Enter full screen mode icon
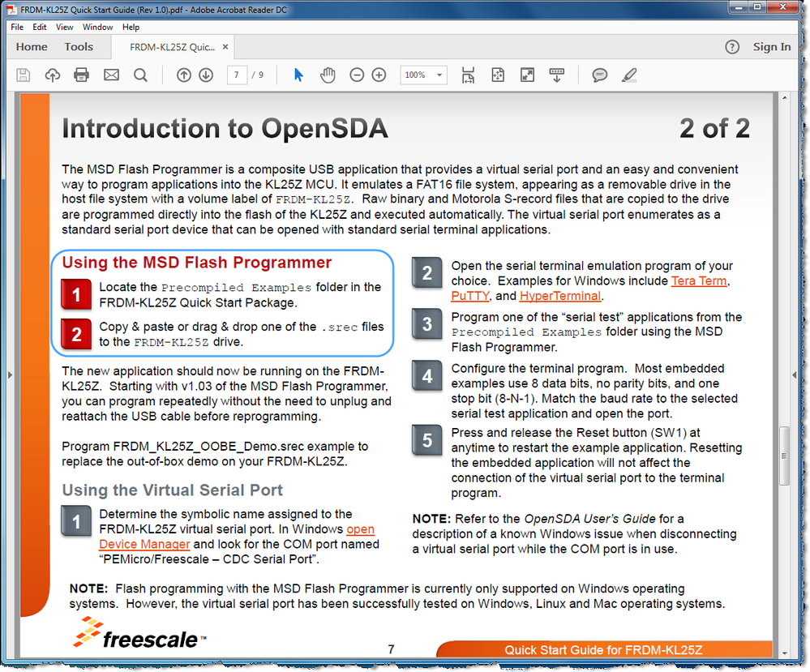Viewport: 810px width, 672px height. [527, 75]
